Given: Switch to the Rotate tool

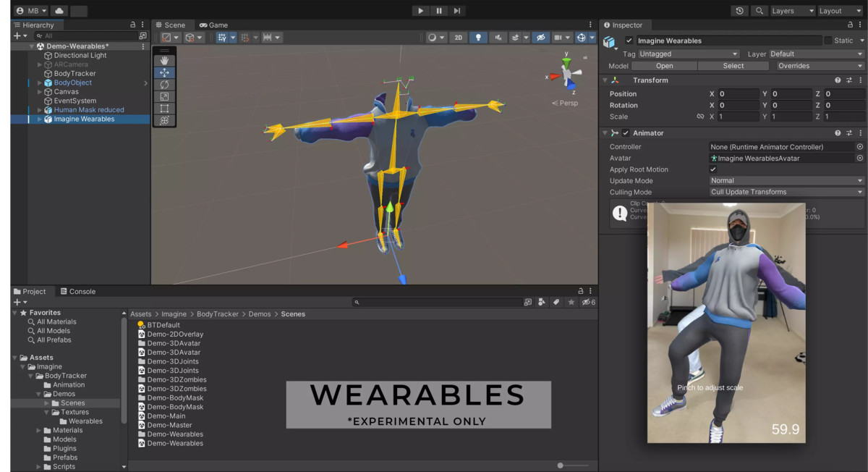Looking at the screenshot, I should 165,84.
